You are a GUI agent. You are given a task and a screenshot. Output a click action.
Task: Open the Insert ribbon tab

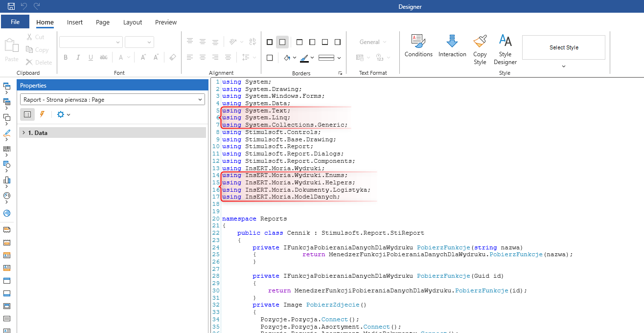pos(75,22)
